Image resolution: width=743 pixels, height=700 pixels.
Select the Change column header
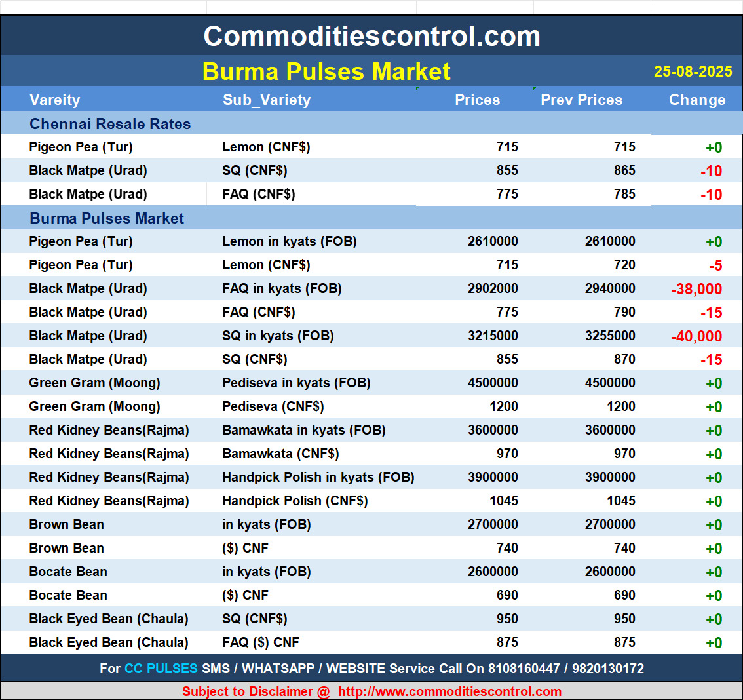[x=696, y=100]
